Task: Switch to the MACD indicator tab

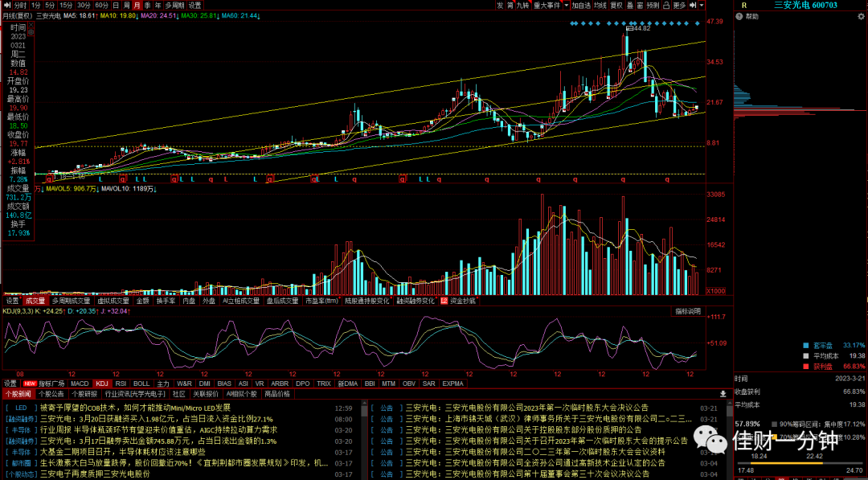Action: pyautogui.click(x=80, y=383)
